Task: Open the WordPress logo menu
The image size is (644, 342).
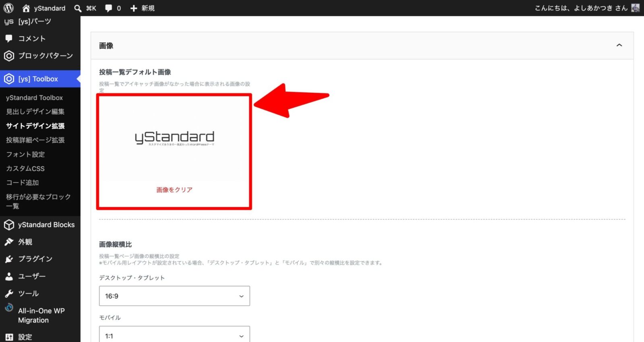Action: point(8,8)
